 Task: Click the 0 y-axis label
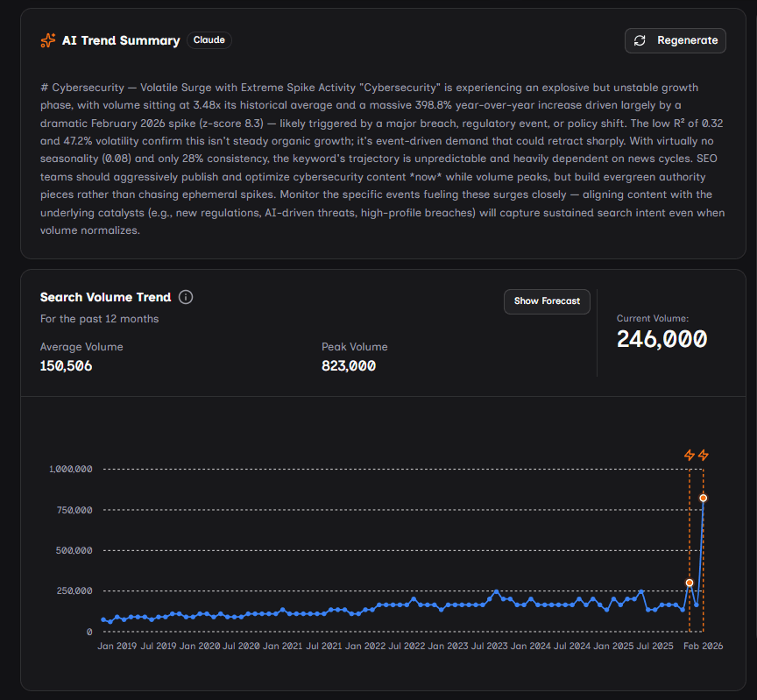coord(89,632)
